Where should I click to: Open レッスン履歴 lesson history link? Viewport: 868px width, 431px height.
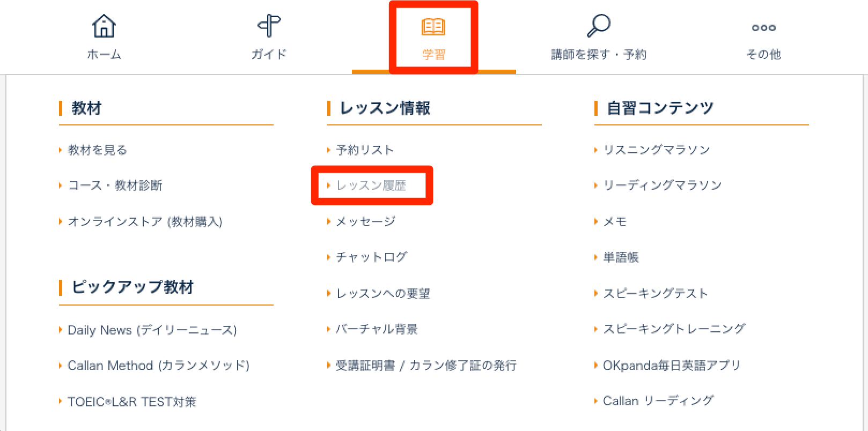coord(371,185)
